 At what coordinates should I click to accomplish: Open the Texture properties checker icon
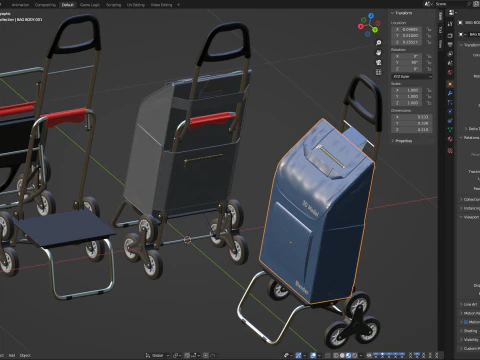click(450, 151)
